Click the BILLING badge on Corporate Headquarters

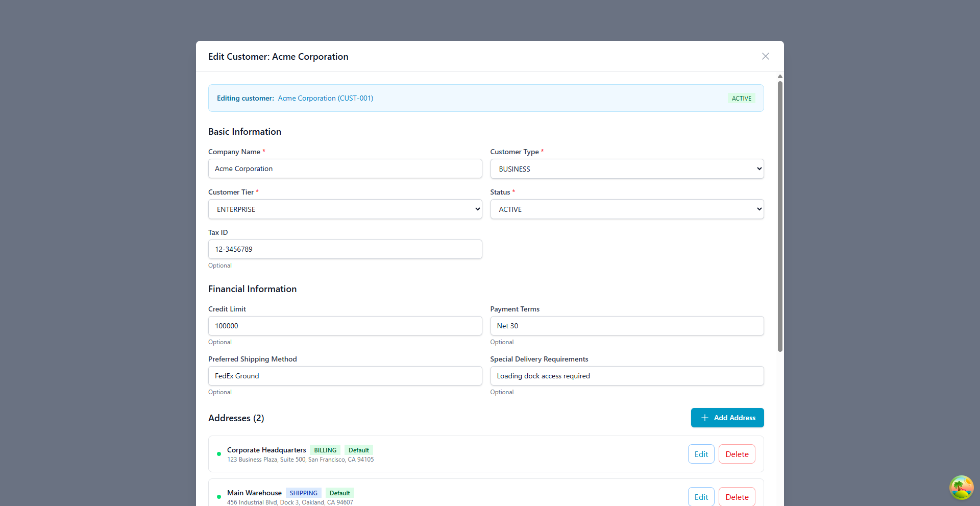coord(325,450)
